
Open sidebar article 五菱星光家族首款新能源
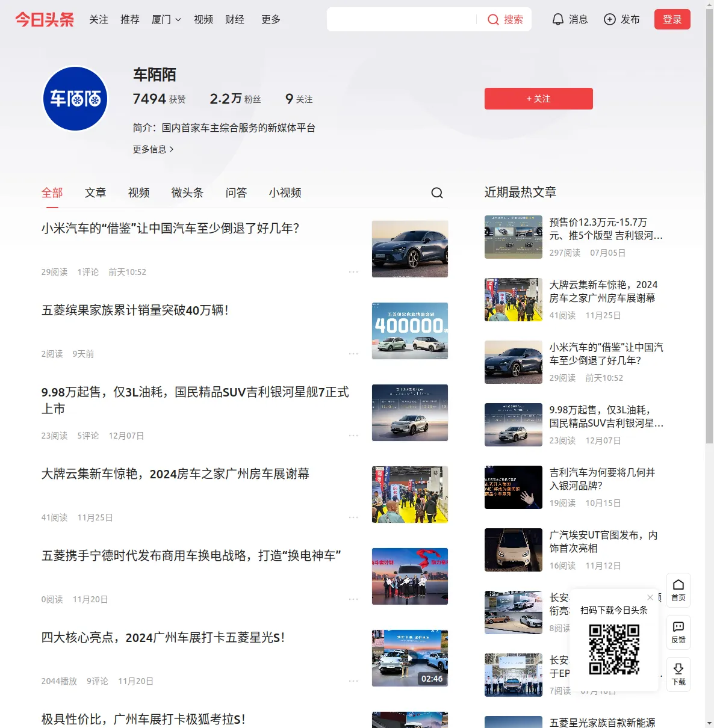tap(602, 722)
